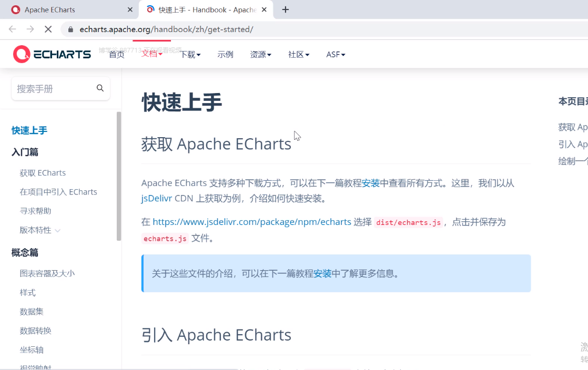Image resolution: width=588 pixels, height=370 pixels.
Task: Click the 安装 link in the blue note
Action: click(x=322, y=273)
